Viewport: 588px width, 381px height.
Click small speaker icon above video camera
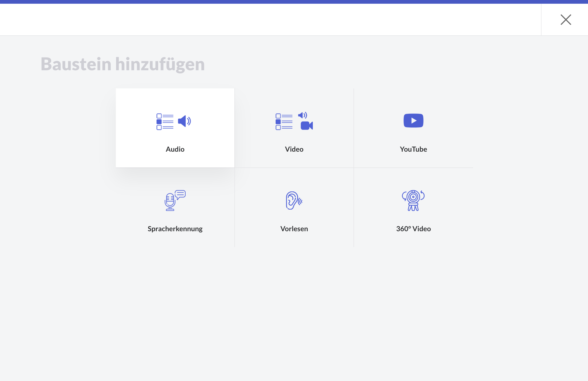point(302,115)
